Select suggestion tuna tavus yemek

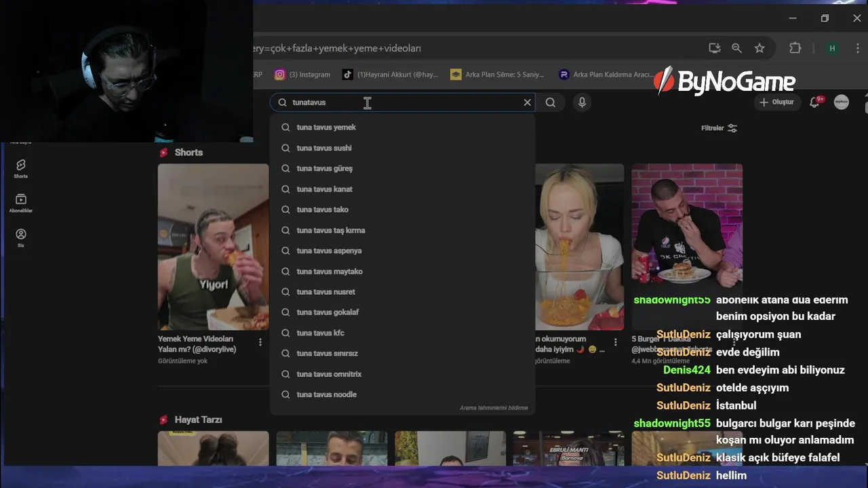tap(402, 127)
